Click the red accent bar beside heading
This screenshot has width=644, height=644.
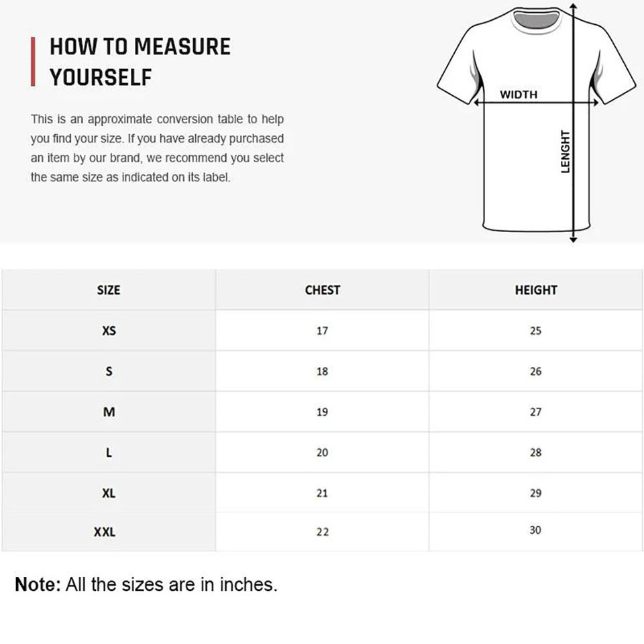(33, 62)
